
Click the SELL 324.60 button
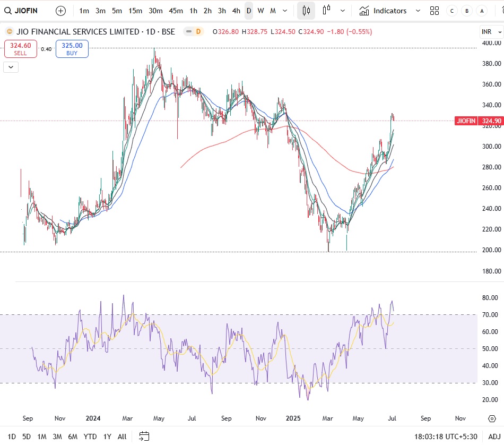click(20, 49)
